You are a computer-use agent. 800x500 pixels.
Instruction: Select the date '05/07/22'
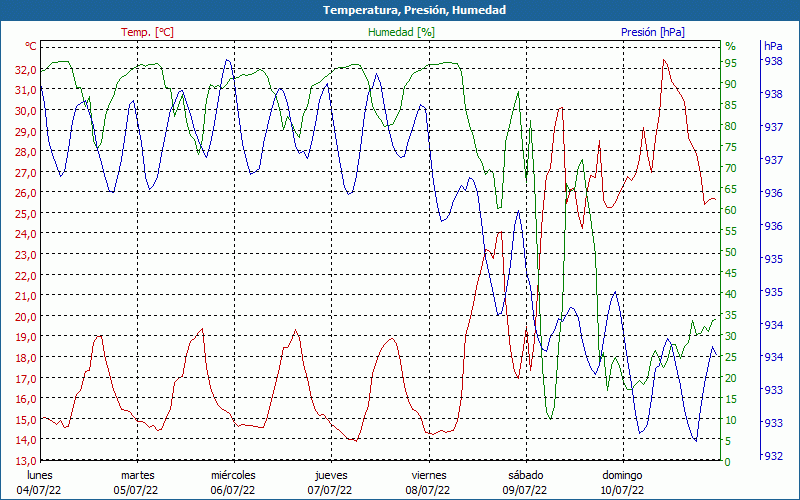click(136, 490)
